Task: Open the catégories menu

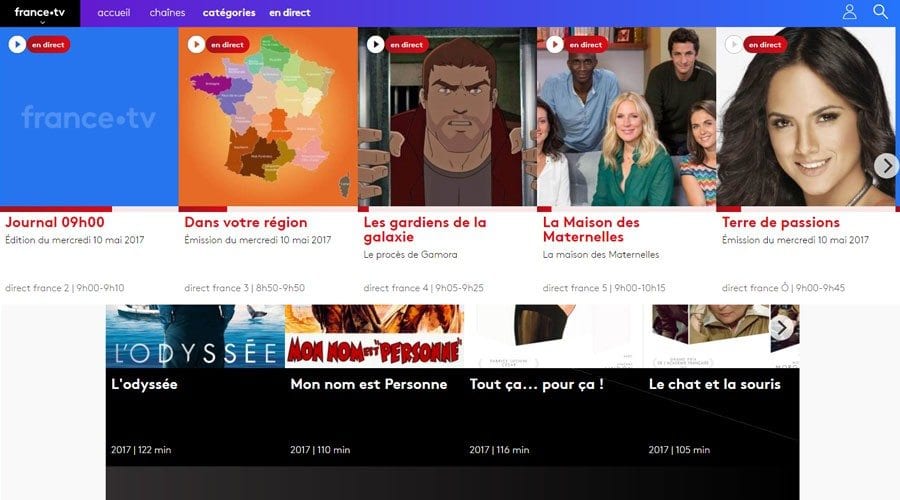Action: (x=229, y=12)
